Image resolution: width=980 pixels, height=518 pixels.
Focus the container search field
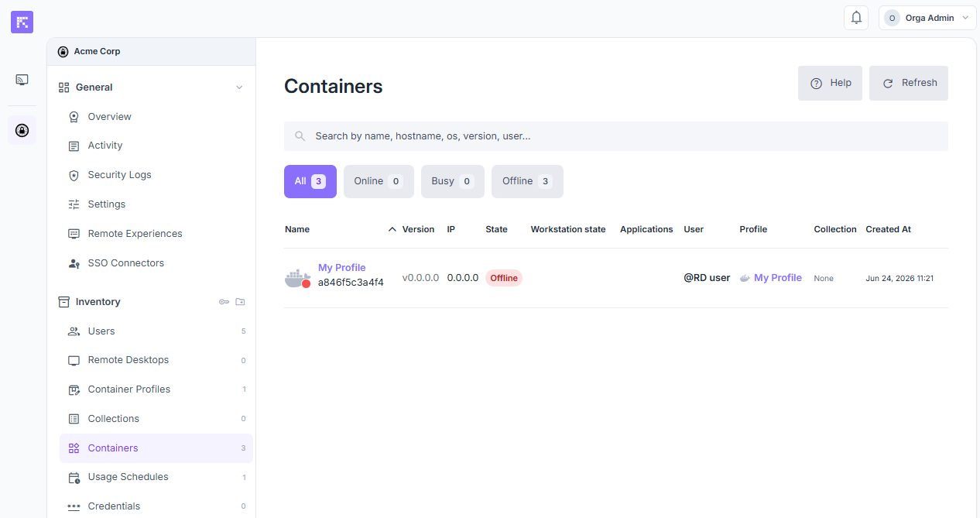point(616,136)
